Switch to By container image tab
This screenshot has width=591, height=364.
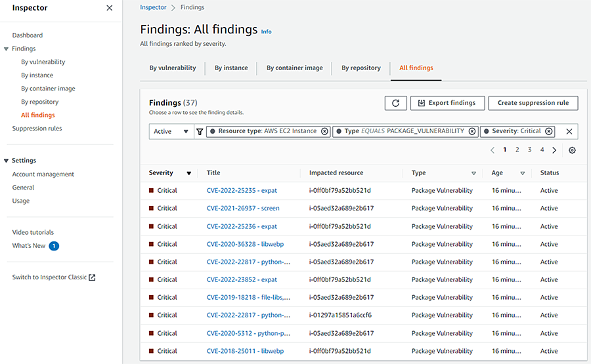[294, 68]
